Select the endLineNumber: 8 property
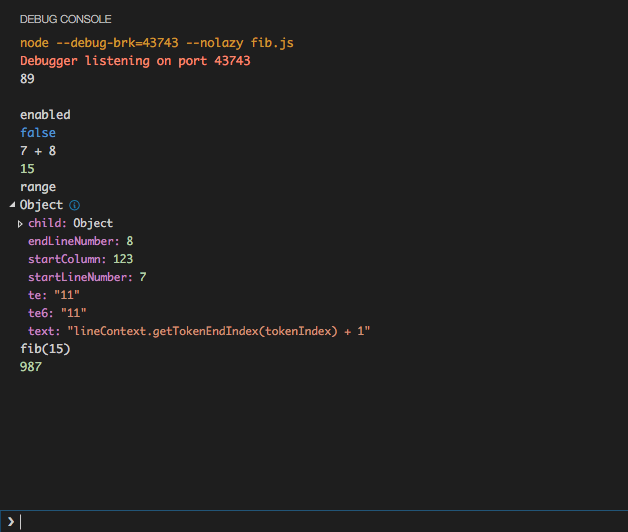This screenshot has height=532, width=628. [81, 241]
